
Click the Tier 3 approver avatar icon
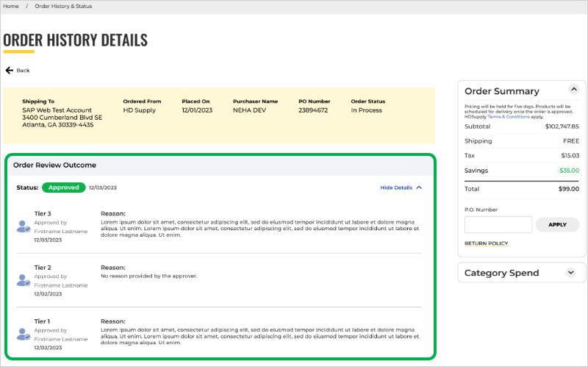[24, 227]
